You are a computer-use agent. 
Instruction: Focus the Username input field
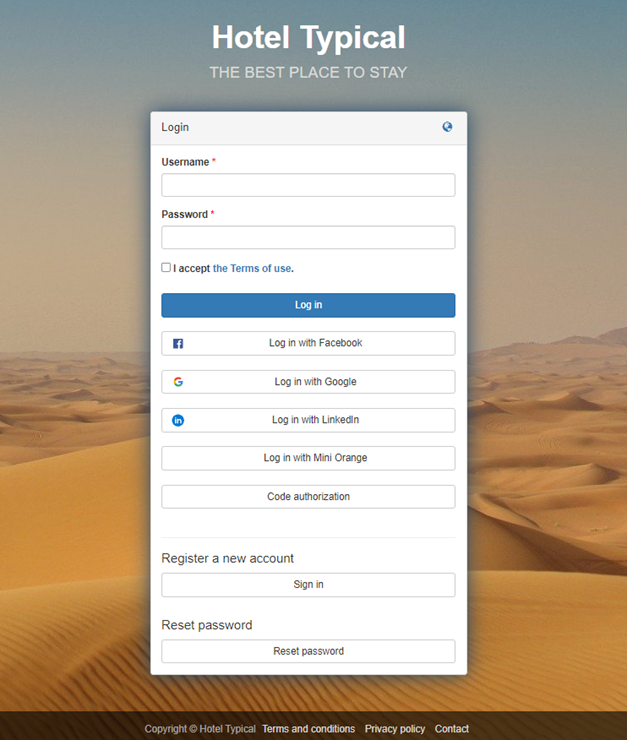coord(308,185)
